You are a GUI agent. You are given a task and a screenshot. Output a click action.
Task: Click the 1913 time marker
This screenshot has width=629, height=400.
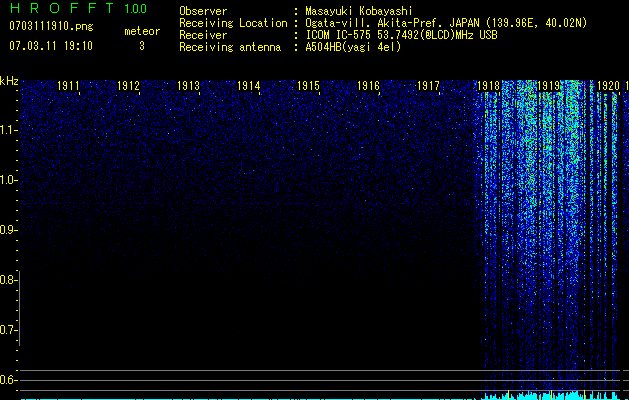[x=188, y=86]
